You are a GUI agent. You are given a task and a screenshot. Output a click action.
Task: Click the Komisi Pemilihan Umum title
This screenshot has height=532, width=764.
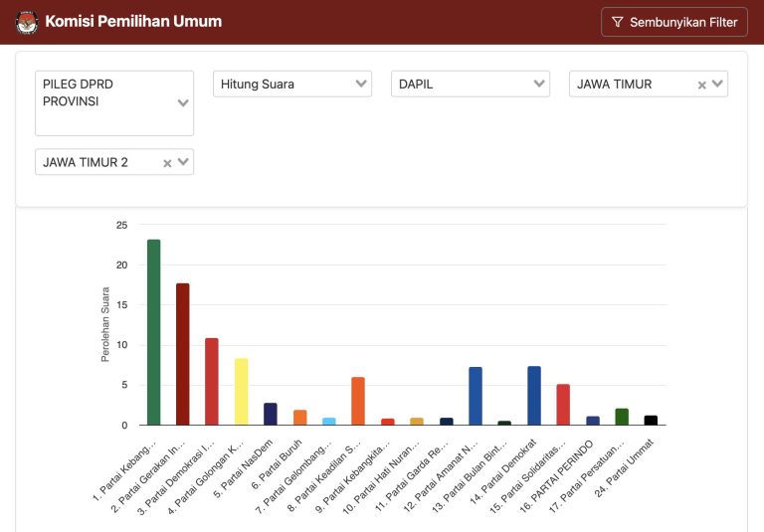coord(133,22)
